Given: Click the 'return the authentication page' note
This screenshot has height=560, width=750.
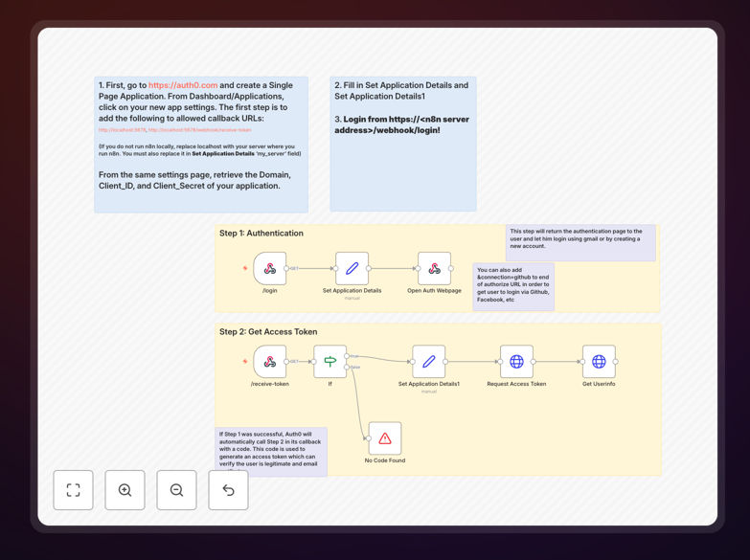Looking at the screenshot, I should (x=580, y=242).
